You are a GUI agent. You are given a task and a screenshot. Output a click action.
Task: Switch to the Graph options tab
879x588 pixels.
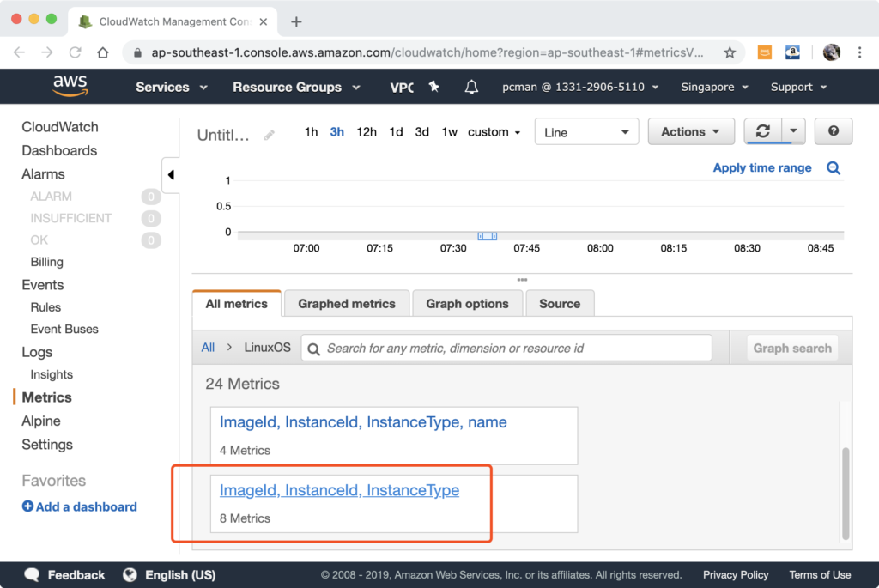468,303
